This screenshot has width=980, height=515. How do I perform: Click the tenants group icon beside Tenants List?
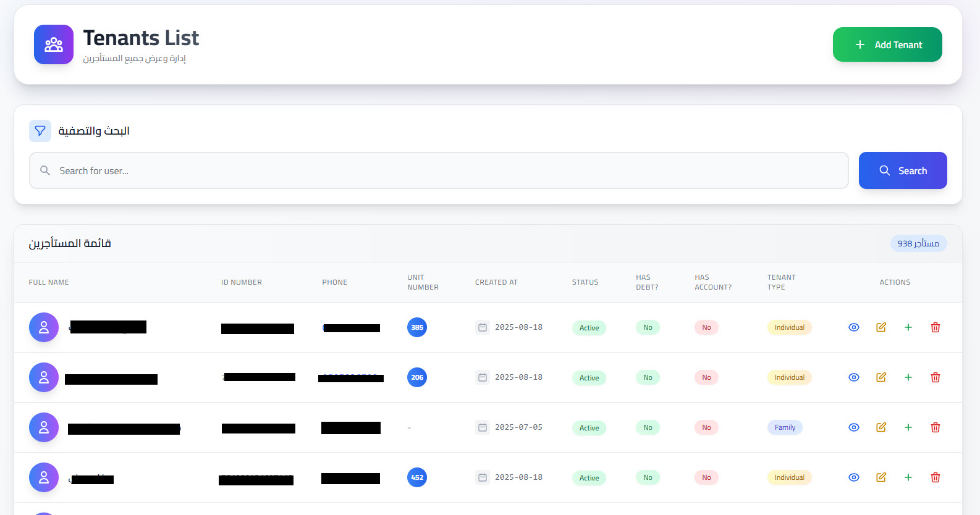pos(54,44)
